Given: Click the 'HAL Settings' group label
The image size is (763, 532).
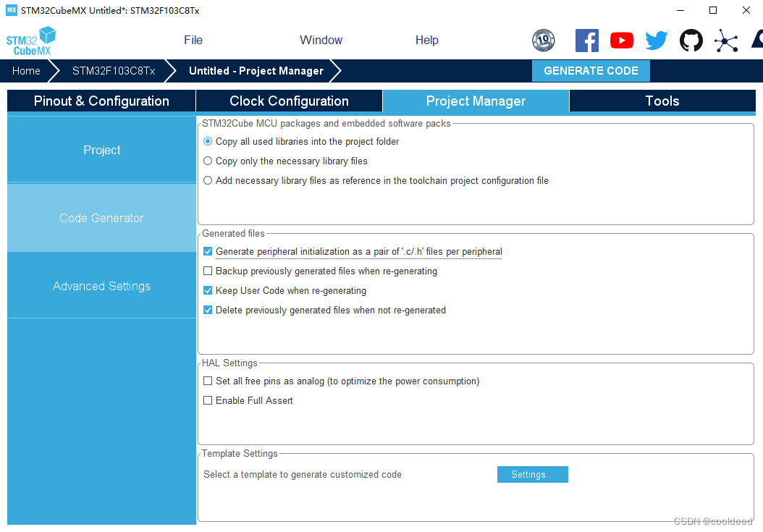Looking at the screenshot, I should tap(229, 363).
